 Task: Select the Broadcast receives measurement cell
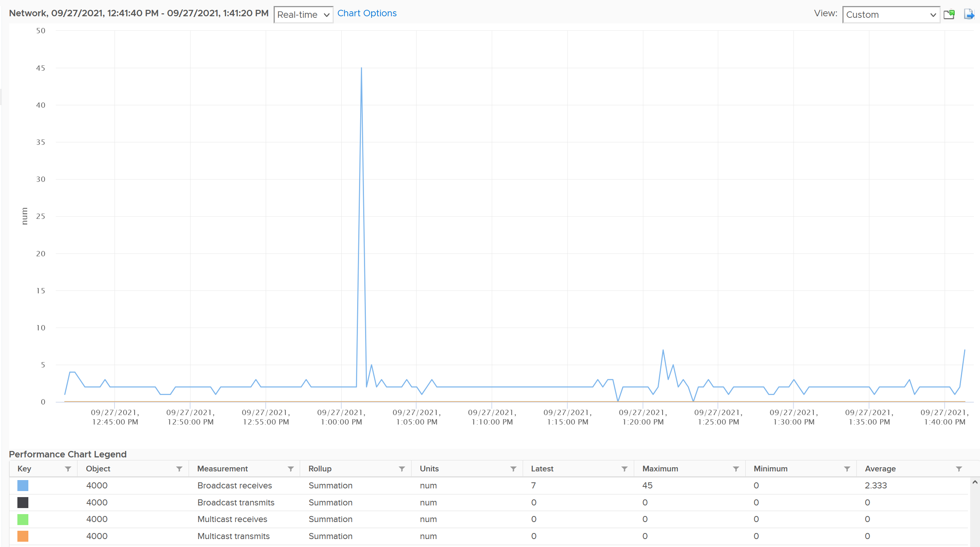click(x=235, y=485)
